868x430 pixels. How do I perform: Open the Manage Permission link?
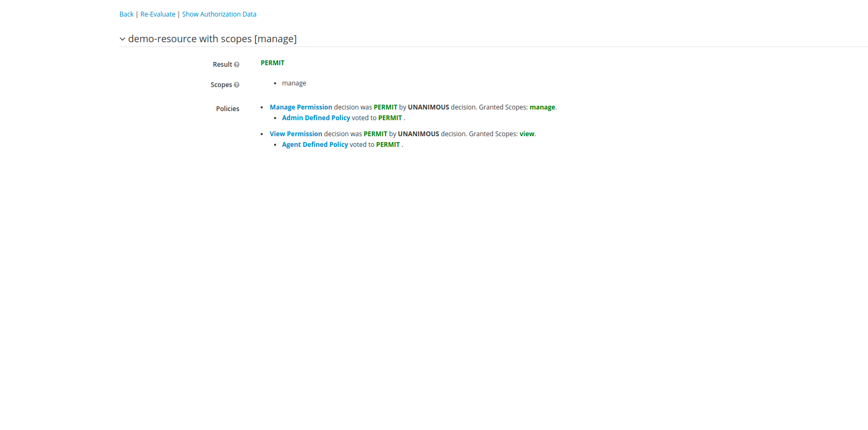[x=301, y=107]
